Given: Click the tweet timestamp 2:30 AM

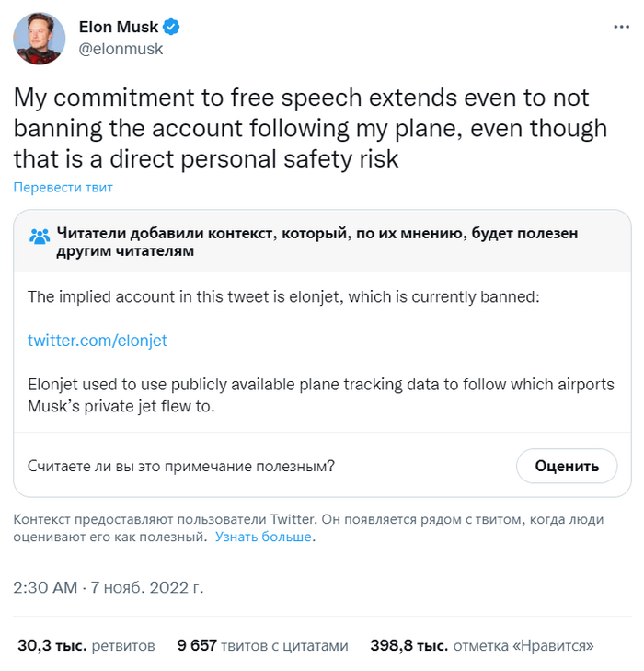Looking at the screenshot, I should coord(44,586).
